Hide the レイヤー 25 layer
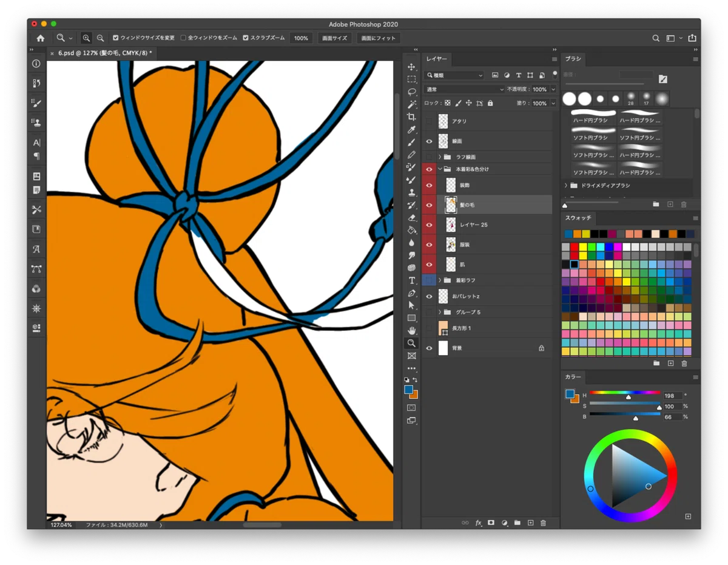Viewport: 728px width, 565px height. (429, 225)
